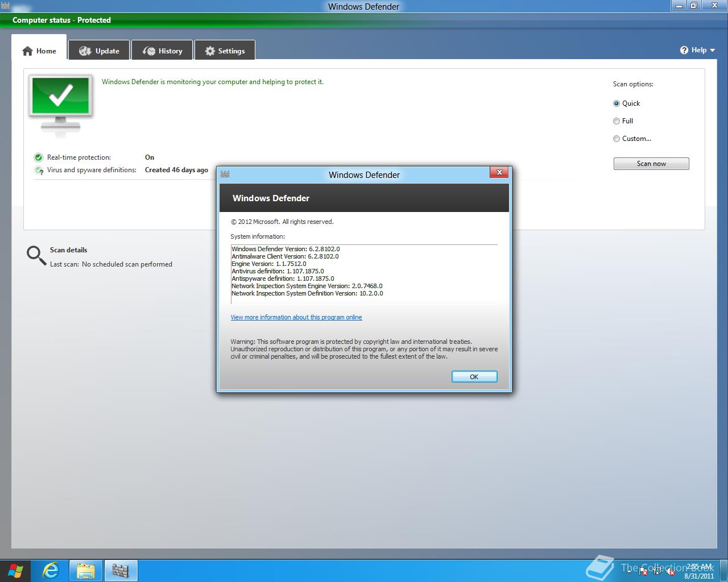Click the Windows Defender taskbar icon
Viewport: 728px width, 582px height.
(x=121, y=571)
